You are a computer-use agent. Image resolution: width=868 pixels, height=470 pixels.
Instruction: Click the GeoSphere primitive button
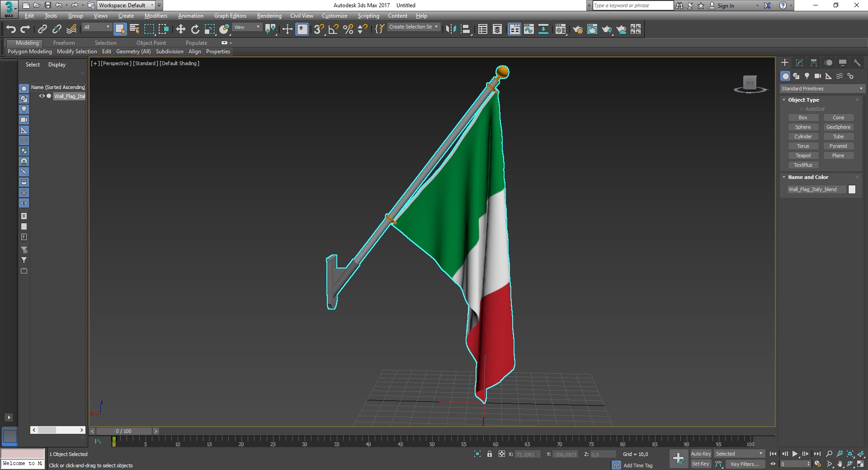click(838, 127)
